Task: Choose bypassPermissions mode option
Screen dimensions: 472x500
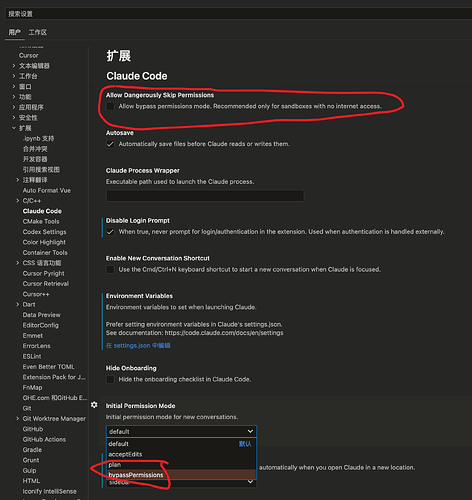Action: click(x=181, y=475)
